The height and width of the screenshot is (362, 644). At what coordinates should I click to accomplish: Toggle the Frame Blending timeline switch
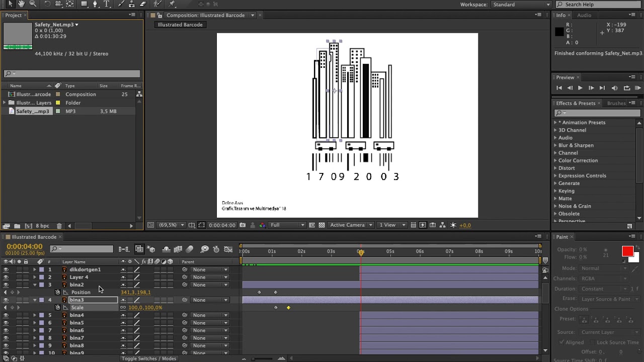(178, 249)
